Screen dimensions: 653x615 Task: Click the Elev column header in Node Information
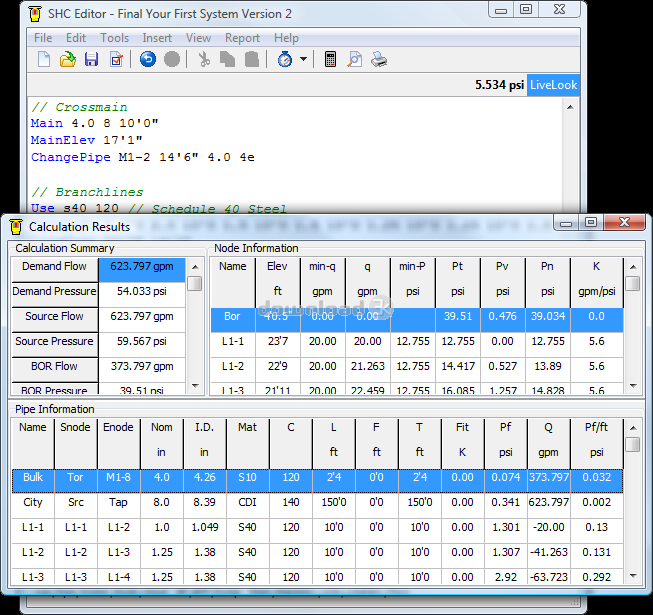click(277, 282)
